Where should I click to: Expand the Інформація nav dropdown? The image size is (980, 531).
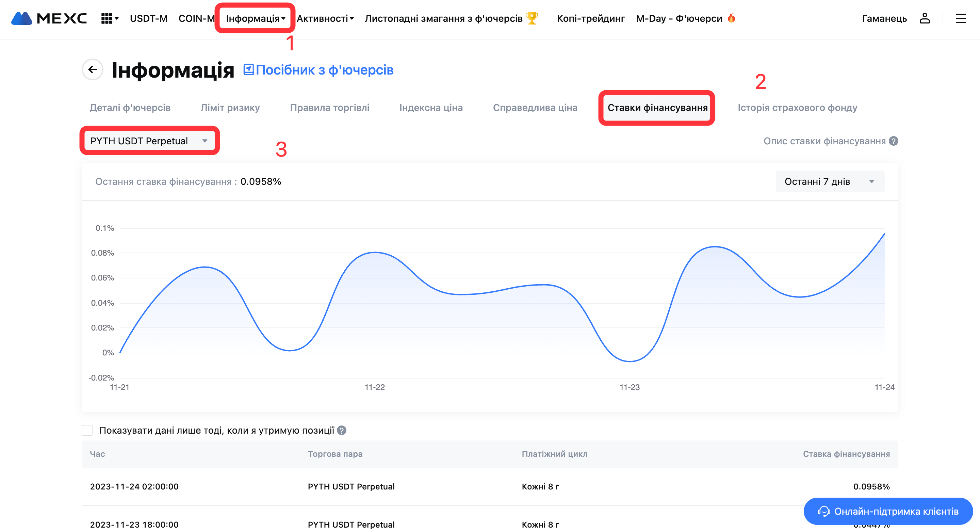pos(255,18)
